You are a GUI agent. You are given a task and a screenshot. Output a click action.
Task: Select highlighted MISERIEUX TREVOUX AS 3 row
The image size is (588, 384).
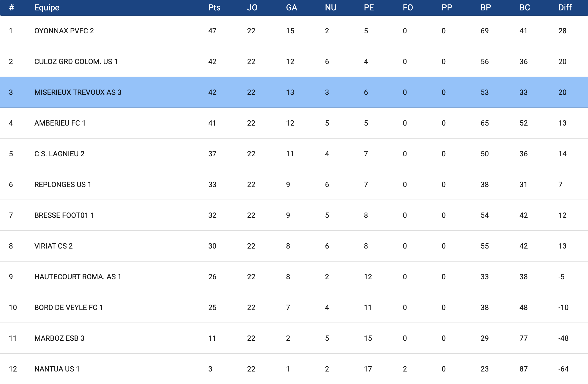point(294,92)
